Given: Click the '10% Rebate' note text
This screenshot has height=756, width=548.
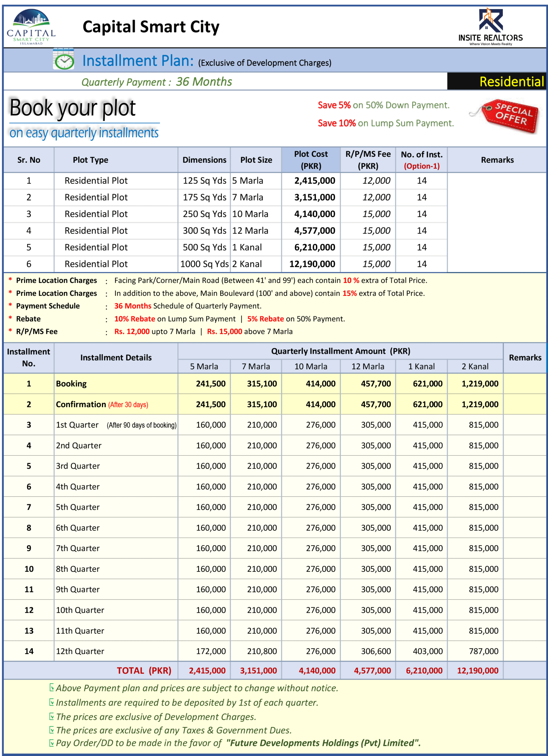Looking at the screenshot, I should click(x=135, y=319).
